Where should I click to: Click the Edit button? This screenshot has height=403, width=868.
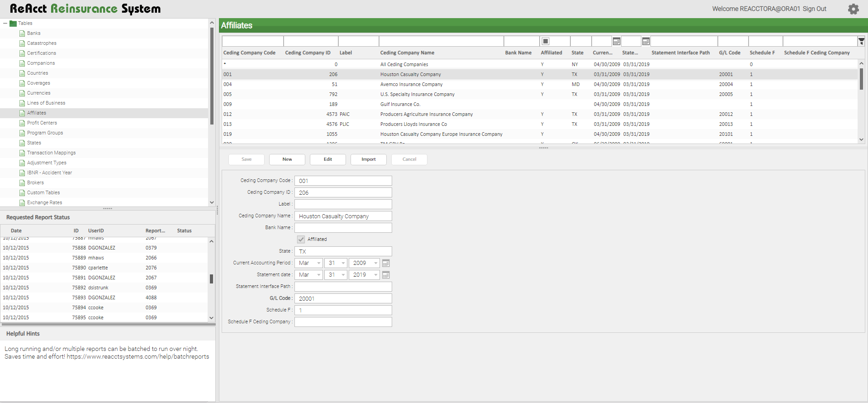tap(327, 159)
